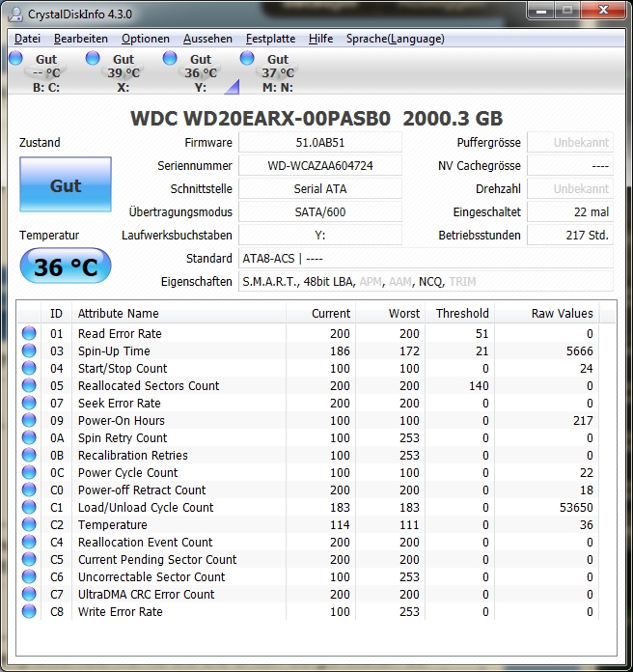This screenshot has width=633, height=672.
Task: Click the Schnittstelle field Serial ATA
Action: pos(320,188)
